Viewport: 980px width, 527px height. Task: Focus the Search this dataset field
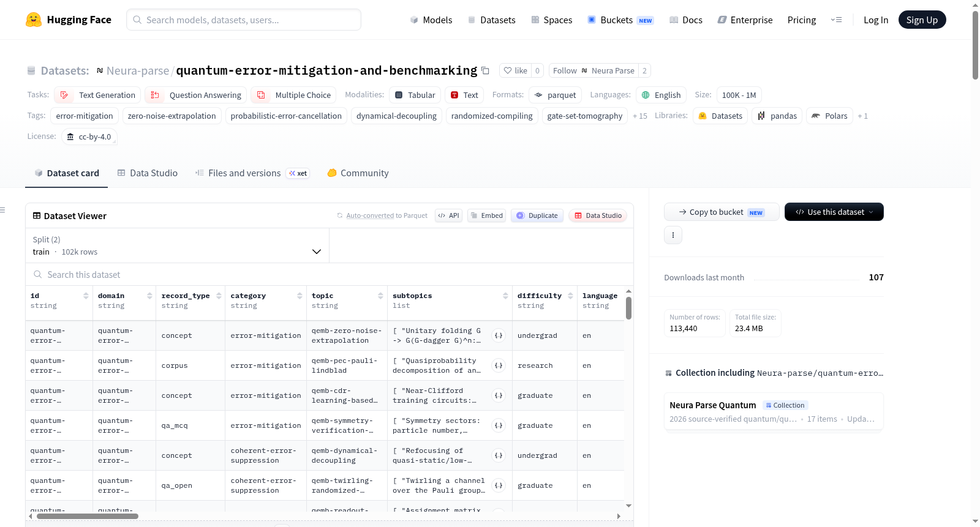[330, 275]
